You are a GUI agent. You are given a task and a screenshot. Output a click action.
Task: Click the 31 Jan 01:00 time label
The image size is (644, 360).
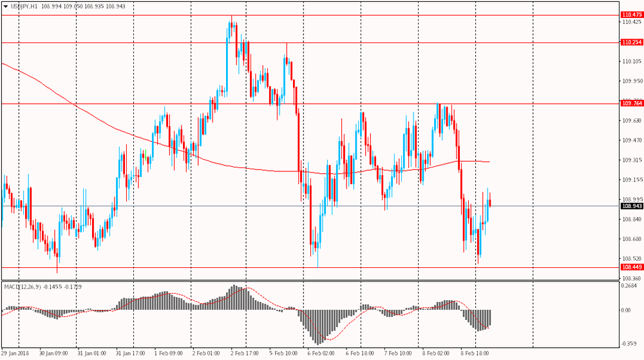pos(91,354)
